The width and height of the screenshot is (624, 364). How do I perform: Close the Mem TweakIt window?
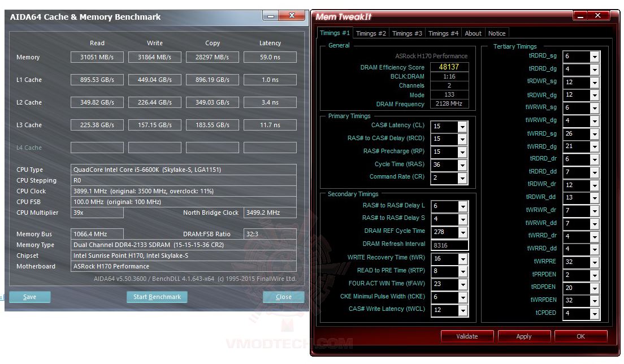point(598,16)
